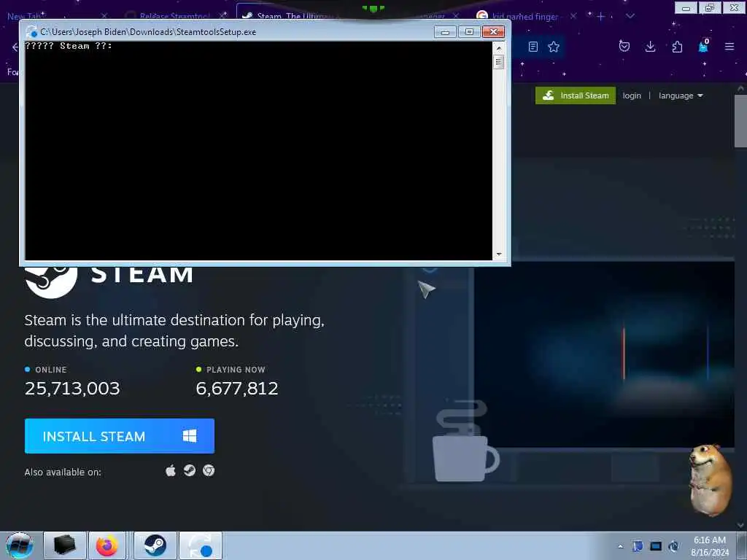Image resolution: width=747 pixels, height=560 pixels.
Task: Close the kid named finger tab
Action: [x=573, y=16]
